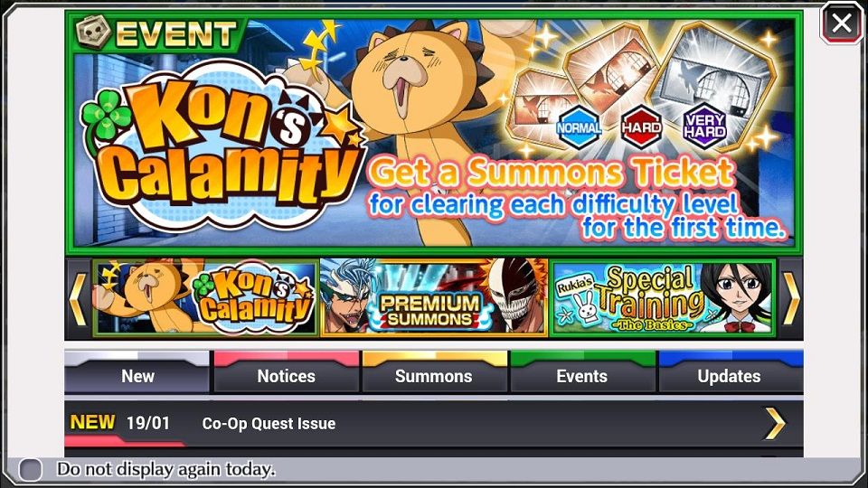Open the Co-Op Quest Issue news entry
The image size is (868, 488).
point(434,424)
